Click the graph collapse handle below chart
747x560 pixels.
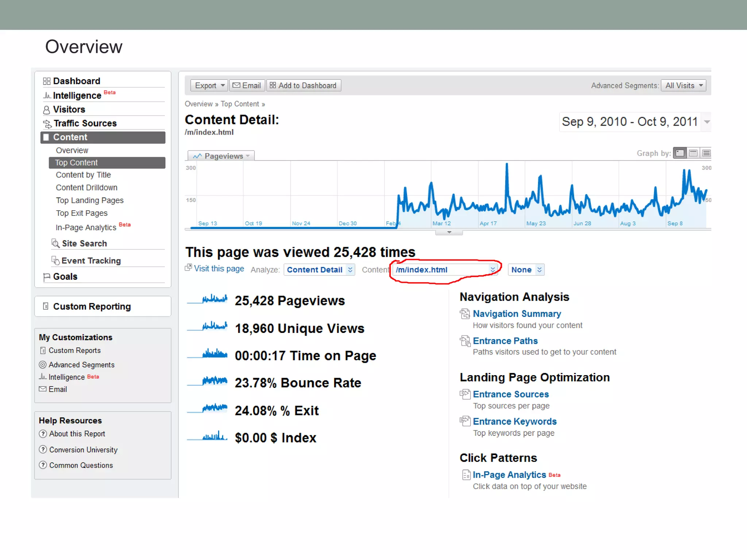[x=449, y=232]
